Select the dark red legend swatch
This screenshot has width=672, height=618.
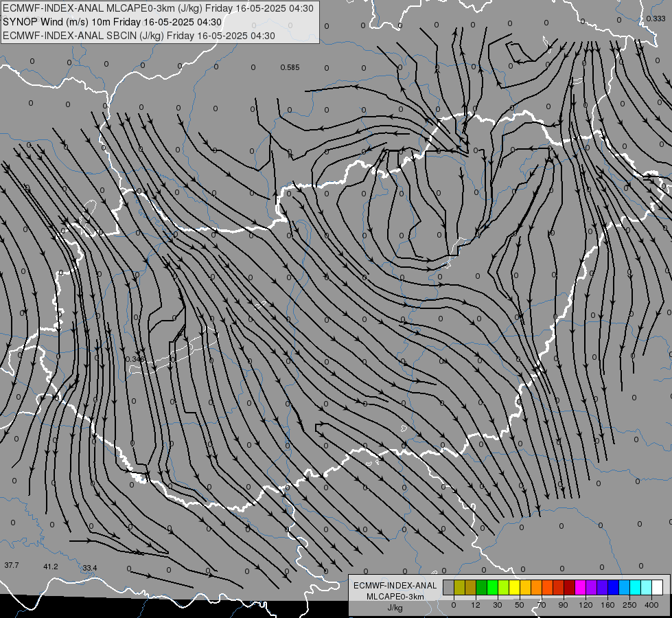(x=569, y=587)
